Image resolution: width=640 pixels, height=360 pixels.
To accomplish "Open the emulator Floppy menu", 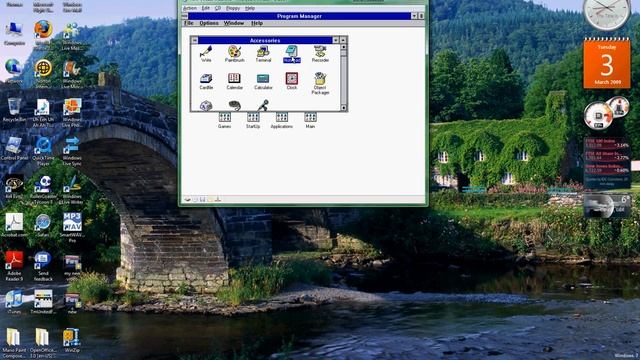I will coord(233,8).
